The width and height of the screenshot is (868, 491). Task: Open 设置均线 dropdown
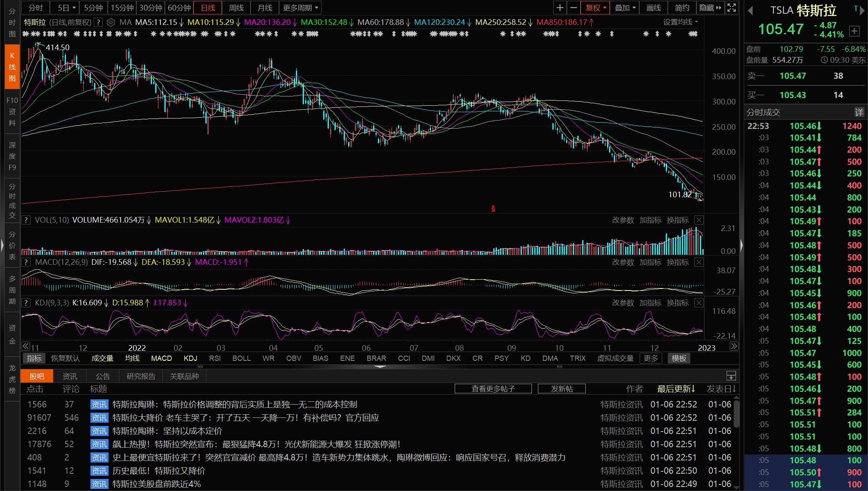(x=680, y=22)
